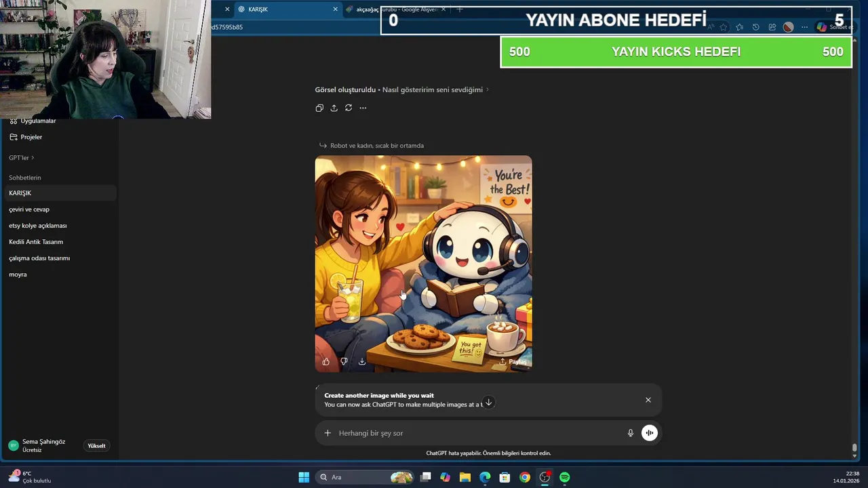Open Google Chrome from the taskbar

pos(525,477)
